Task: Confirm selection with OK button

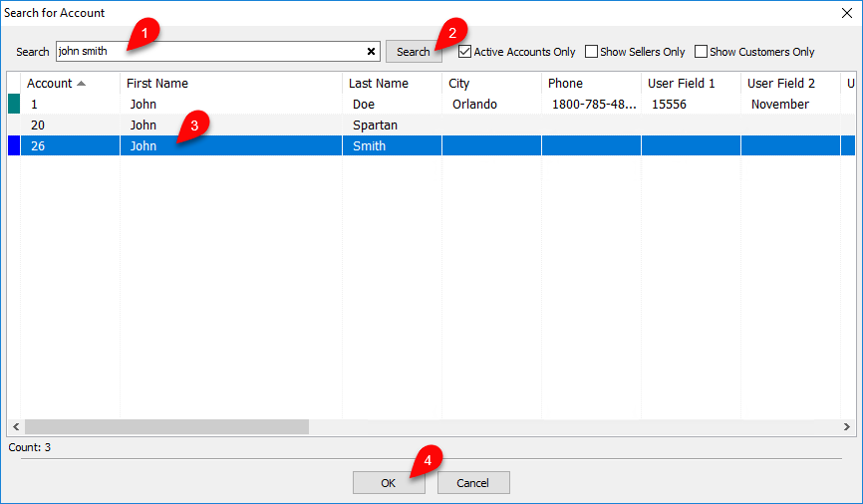Action: pos(389,482)
